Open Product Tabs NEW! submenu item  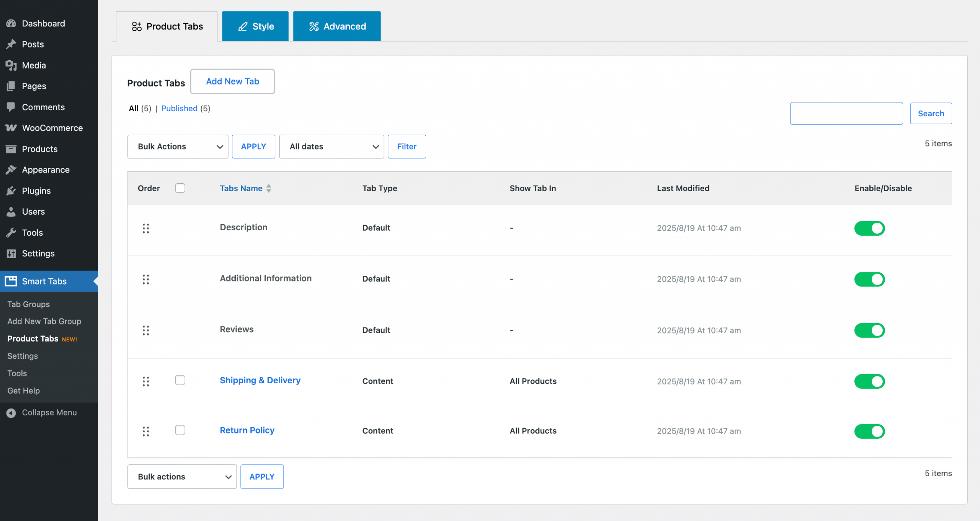(42, 339)
